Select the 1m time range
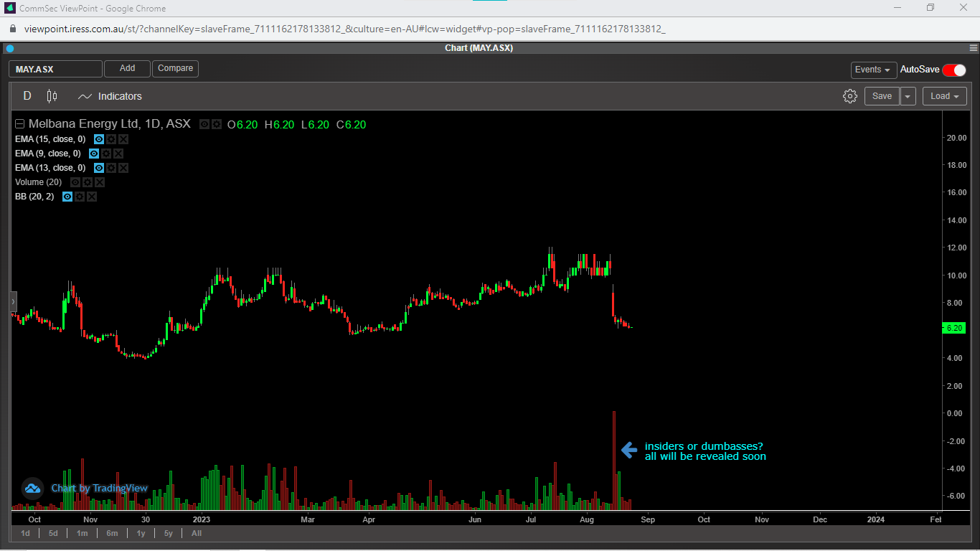This screenshot has height=551, width=980. tap(82, 533)
